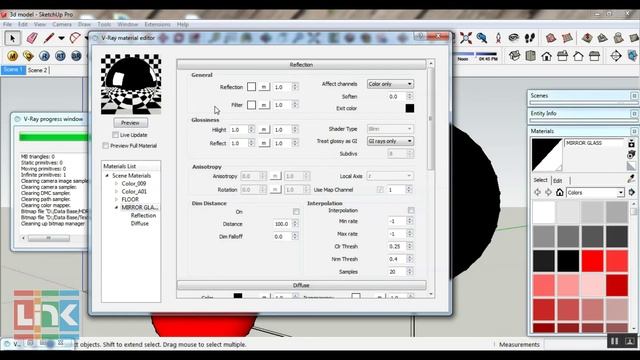The image size is (640, 360).
Task: Tick Preview Full Material checkbox
Action: click(106, 145)
